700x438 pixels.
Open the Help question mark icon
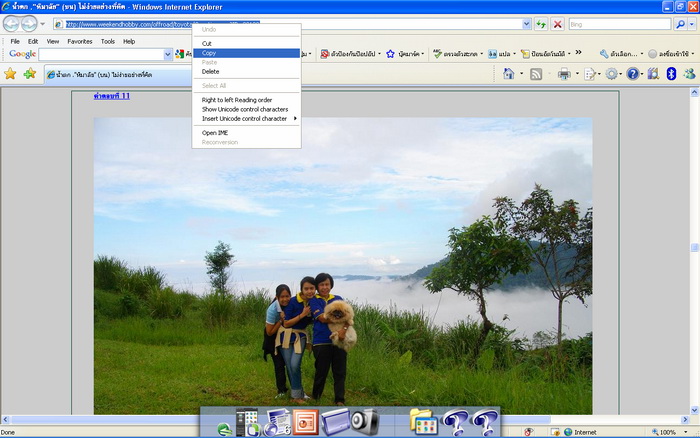tap(632, 74)
